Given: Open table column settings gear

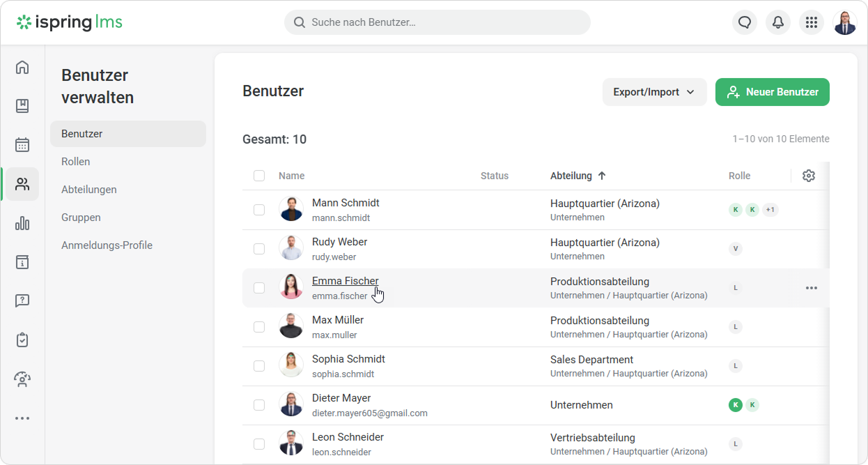Looking at the screenshot, I should pos(808,176).
